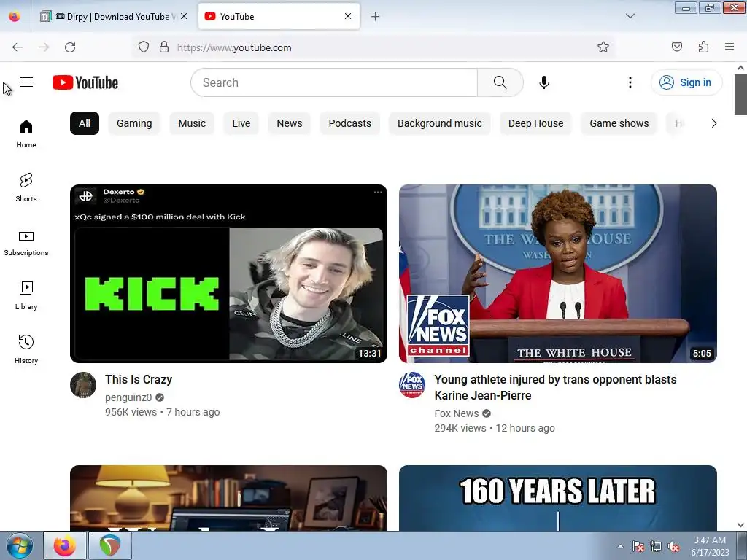Select the News filter chip
The height and width of the screenshot is (560, 747).
pyautogui.click(x=289, y=123)
